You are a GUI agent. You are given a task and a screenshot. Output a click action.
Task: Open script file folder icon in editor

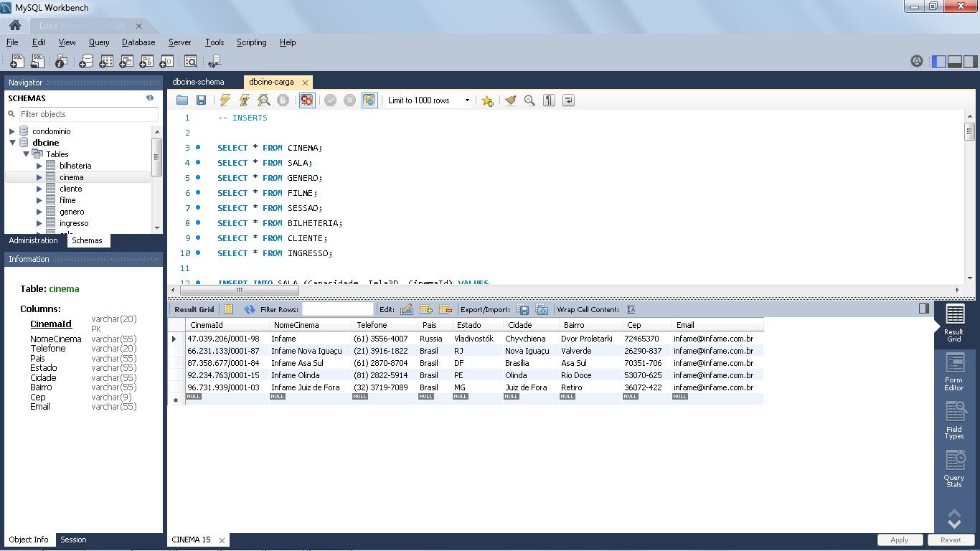click(x=182, y=100)
